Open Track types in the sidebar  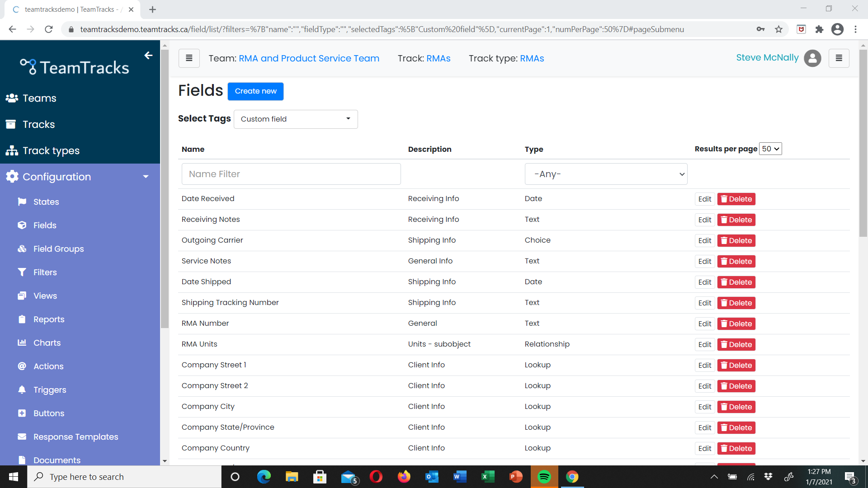51,150
